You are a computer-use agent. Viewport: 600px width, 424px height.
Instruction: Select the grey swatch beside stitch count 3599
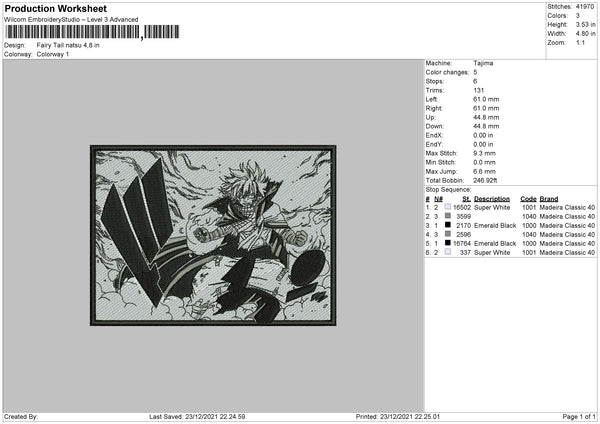click(448, 216)
